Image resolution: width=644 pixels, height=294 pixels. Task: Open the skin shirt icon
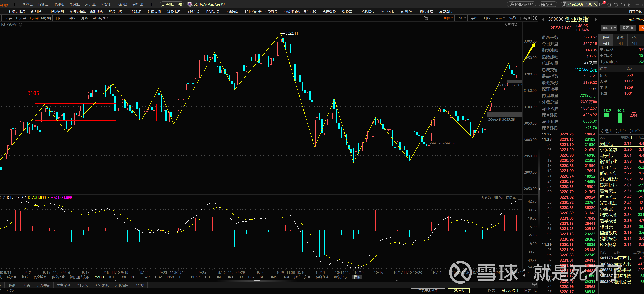tap(623, 4)
